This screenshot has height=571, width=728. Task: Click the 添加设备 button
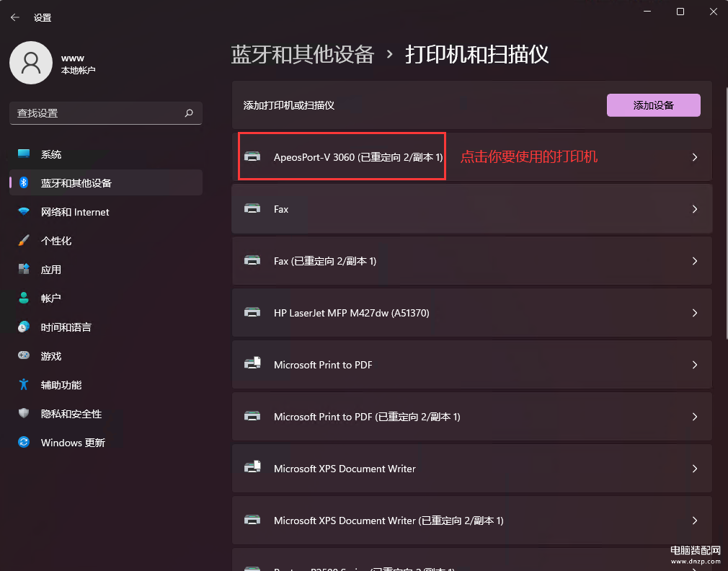(x=653, y=105)
